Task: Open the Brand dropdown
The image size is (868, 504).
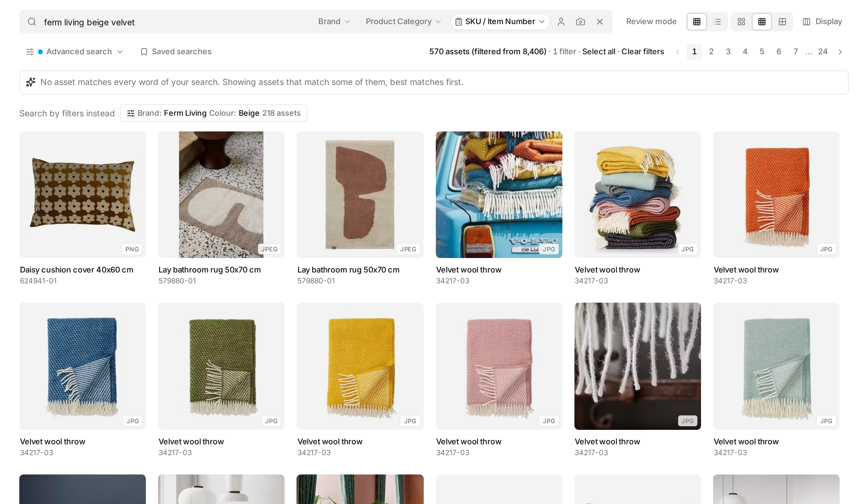Action: 334,22
